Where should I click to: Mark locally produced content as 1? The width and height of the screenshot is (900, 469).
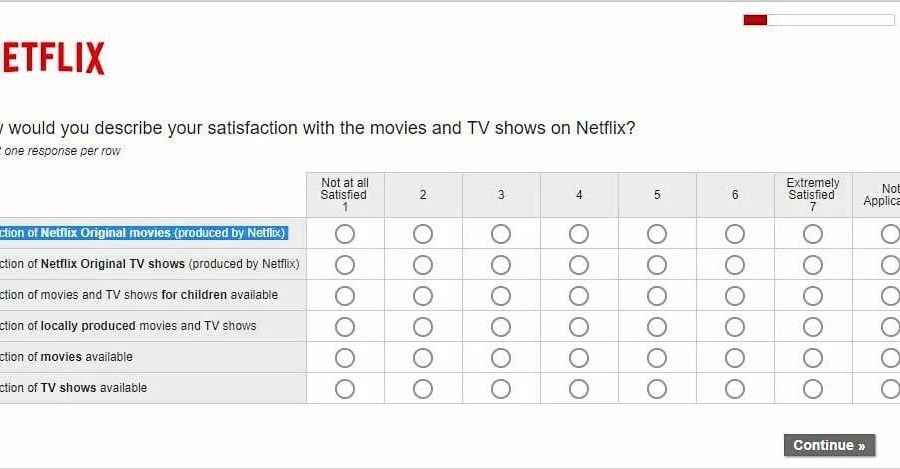345,327
